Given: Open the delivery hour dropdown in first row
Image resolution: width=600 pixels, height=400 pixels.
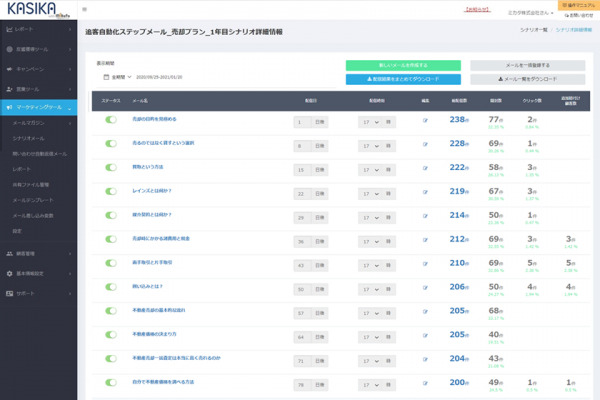Looking at the screenshot, I should click(x=377, y=121).
